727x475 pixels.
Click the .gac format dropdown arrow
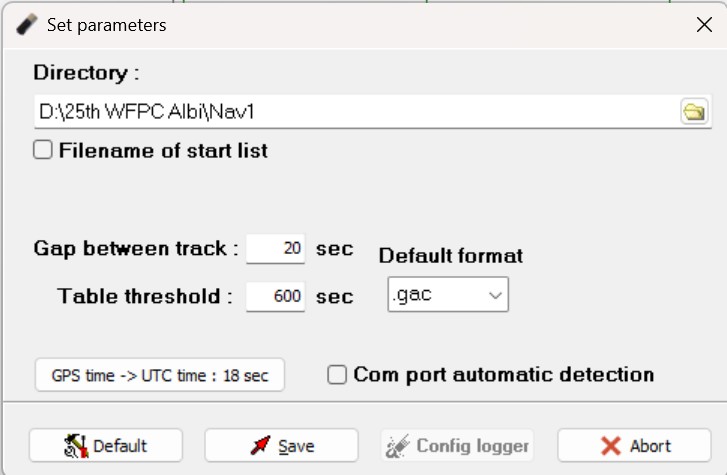click(493, 295)
